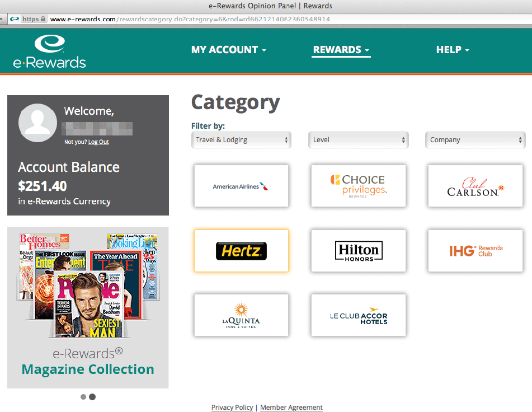This screenshot has height=412, width=532.
Task: Expand the My Account menu
Action: (x=228, y=50)
